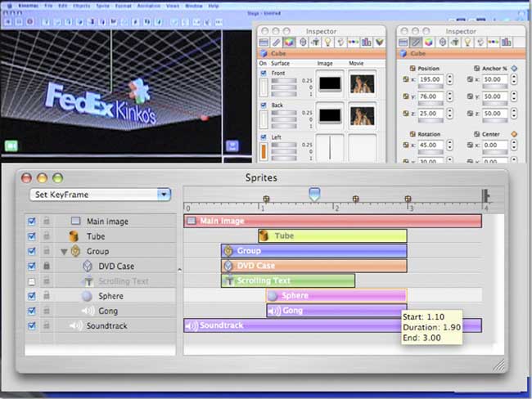Viewport: 532px width, 399px height.
Task: Uncheck the Group sprite checkbox
Action: click(32, 251)
